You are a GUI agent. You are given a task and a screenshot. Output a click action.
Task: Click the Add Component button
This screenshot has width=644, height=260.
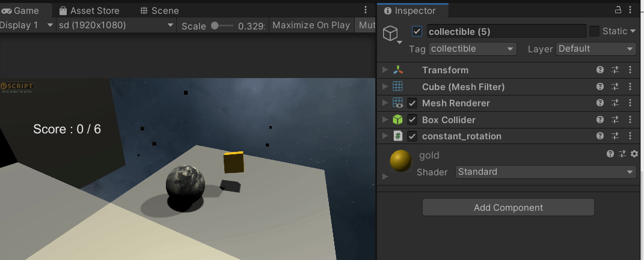tap(508, 208)
